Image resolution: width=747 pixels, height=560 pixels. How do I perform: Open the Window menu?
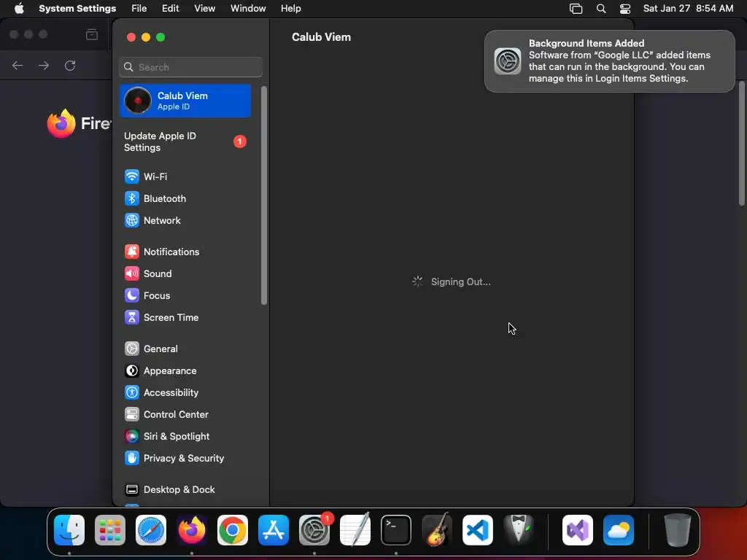coord(248,9)
